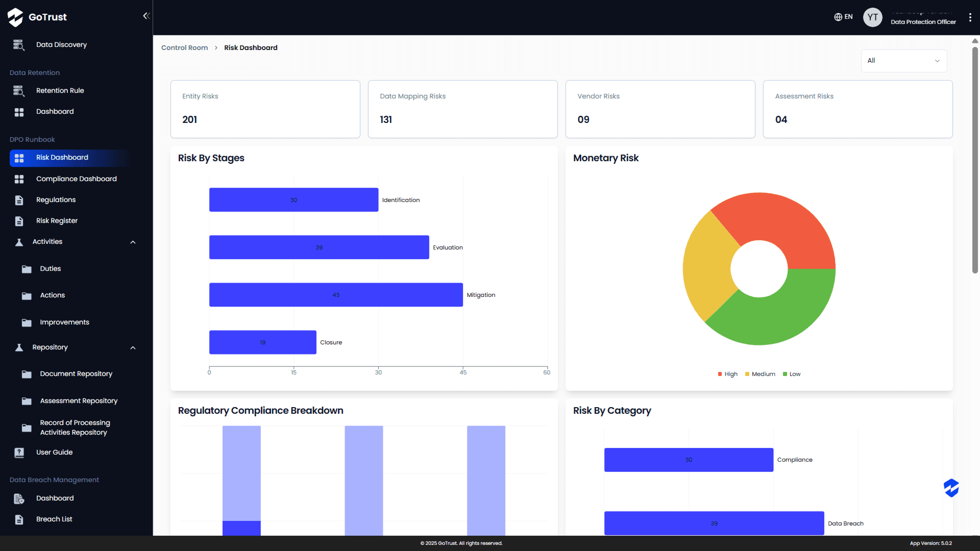
Task: Toggle the Medium legend item
Action: click(x=760, y=374)
